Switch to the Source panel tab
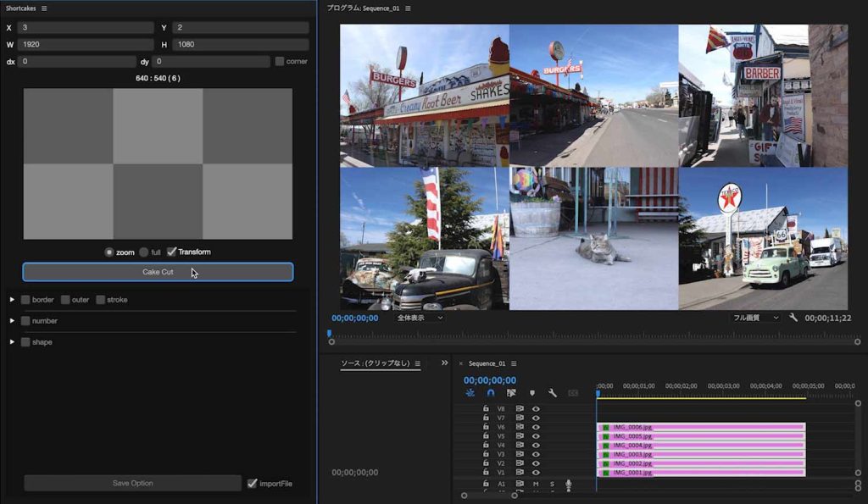This screenshot has width=868, height=504. click(375, 363)
